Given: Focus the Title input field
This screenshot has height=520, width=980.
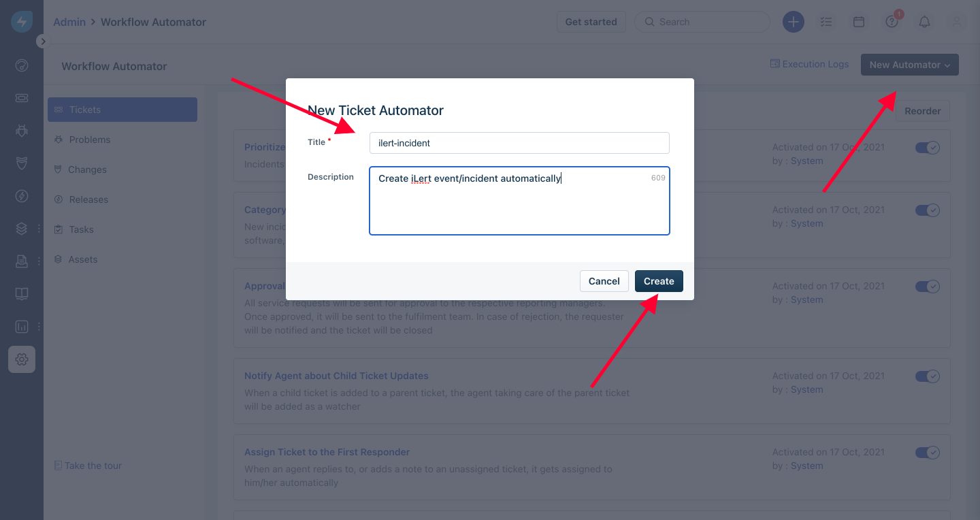Looking at the screenshot, I should (519, 143).
